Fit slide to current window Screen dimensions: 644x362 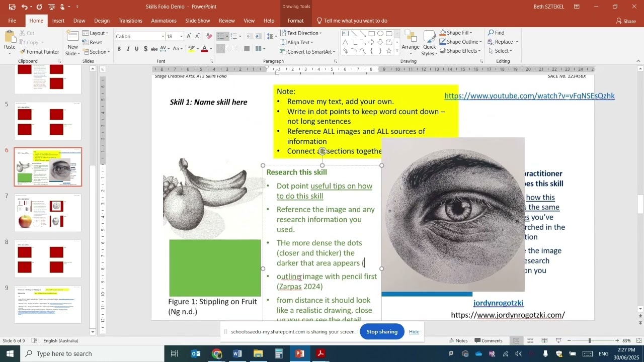639,340
